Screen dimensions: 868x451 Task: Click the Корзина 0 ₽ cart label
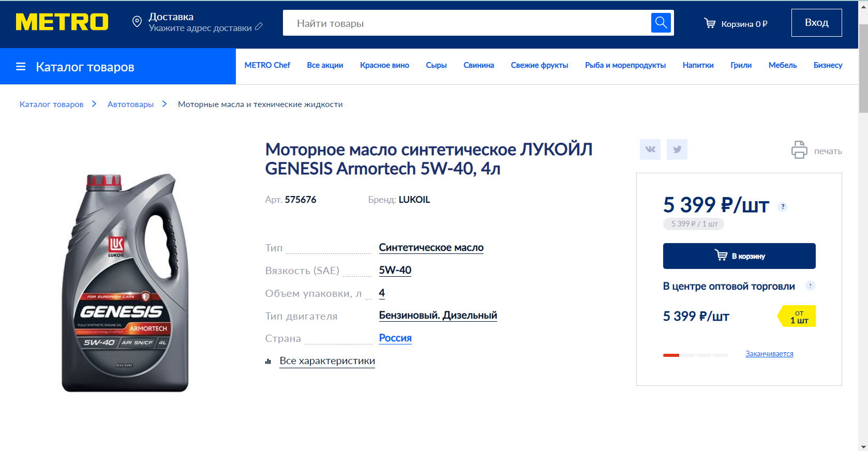[x=744, y=24]
